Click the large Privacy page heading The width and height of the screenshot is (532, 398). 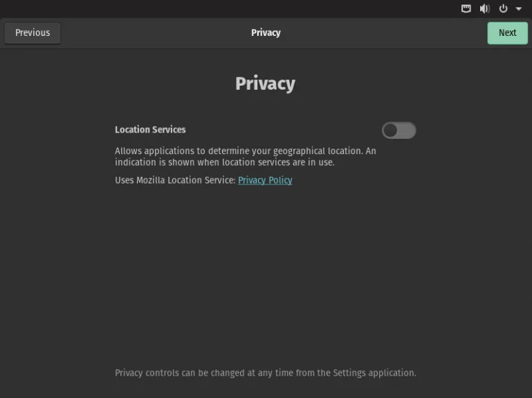pyautogui.click(x=265, y=84)
